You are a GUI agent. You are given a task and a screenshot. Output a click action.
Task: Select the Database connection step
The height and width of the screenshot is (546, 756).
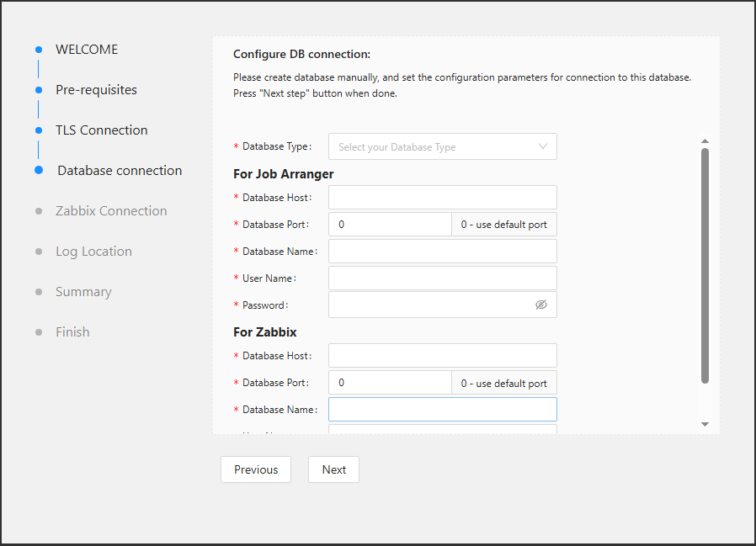coord(120,171)
